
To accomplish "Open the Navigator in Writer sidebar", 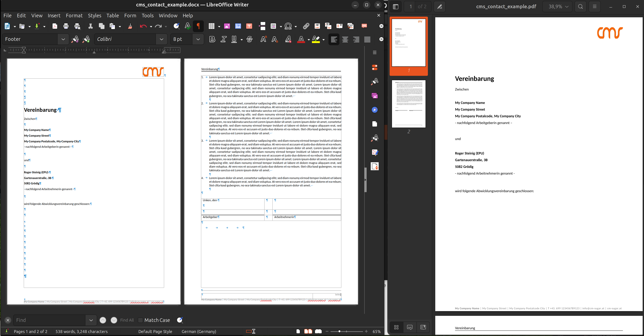I will tap(375, 110).
